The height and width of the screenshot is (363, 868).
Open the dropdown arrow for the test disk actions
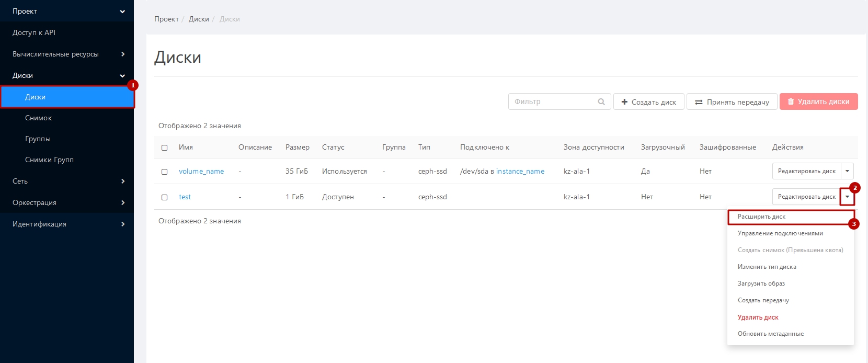[x=847, y=197]
